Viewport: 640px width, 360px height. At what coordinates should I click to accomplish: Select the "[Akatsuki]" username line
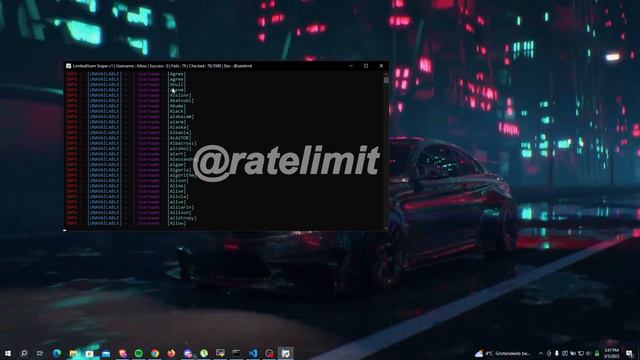(181, 100)
